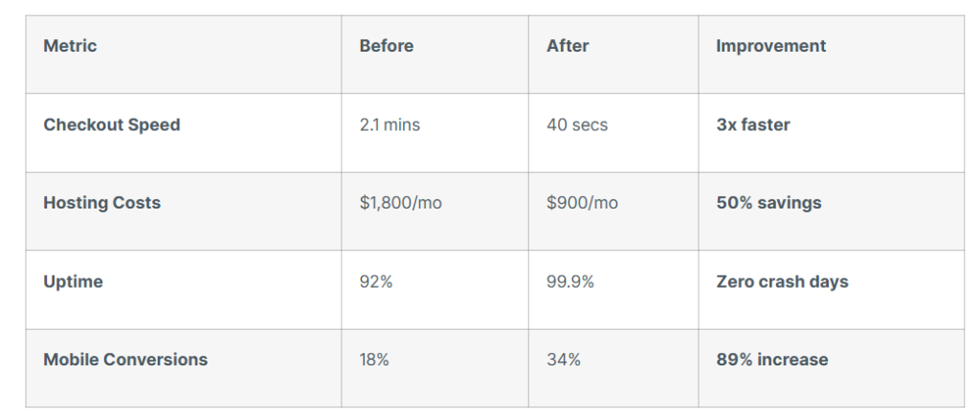Image resolution: width=980 pixels, height=418 pixels.
Task: Click the $900/mo cell
Action: (x=582, y=203)
